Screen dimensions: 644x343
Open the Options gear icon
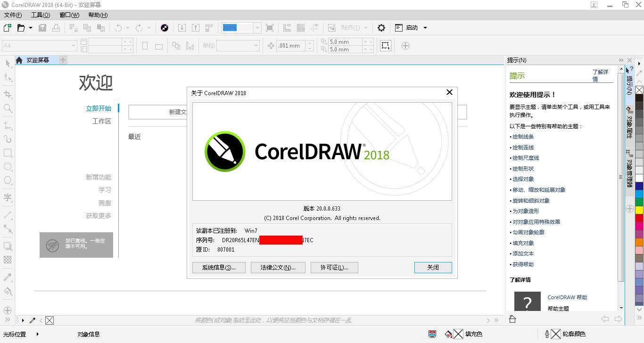pyautogui.click(x=381, y=28)
